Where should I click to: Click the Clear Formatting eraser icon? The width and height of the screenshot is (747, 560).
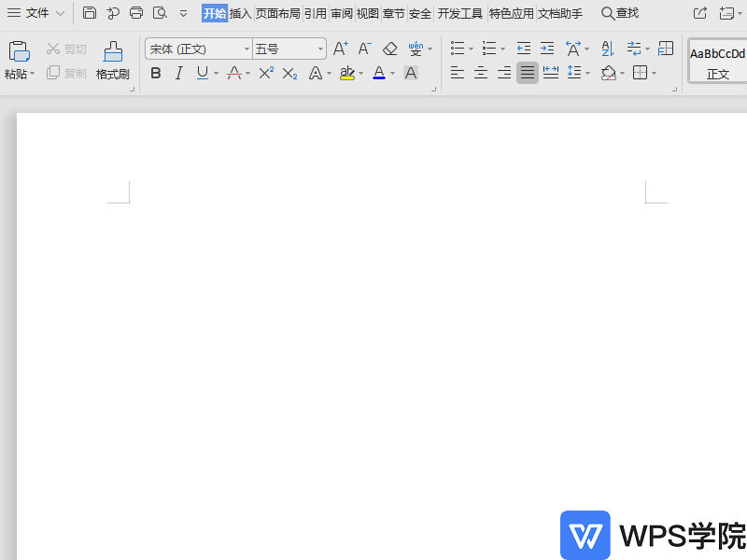pos(389,48)
